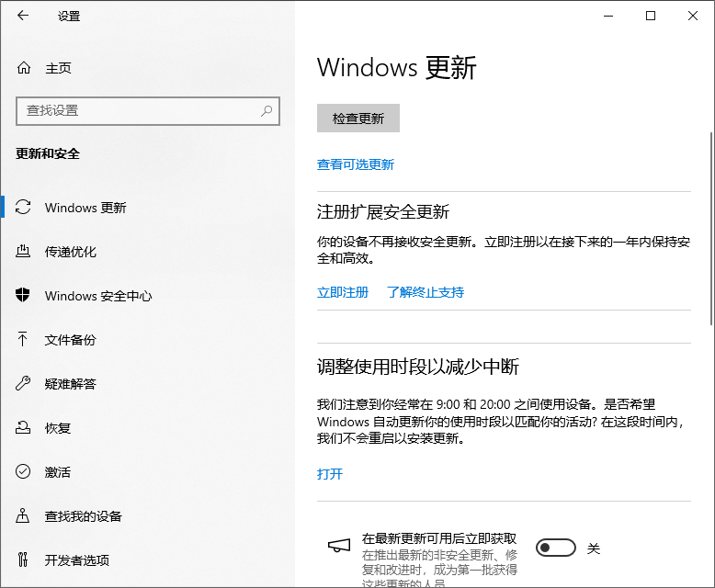Click the 检查更新 button
Screen dimensions: 715x588
pyautogui.click(x=357, y=119)
